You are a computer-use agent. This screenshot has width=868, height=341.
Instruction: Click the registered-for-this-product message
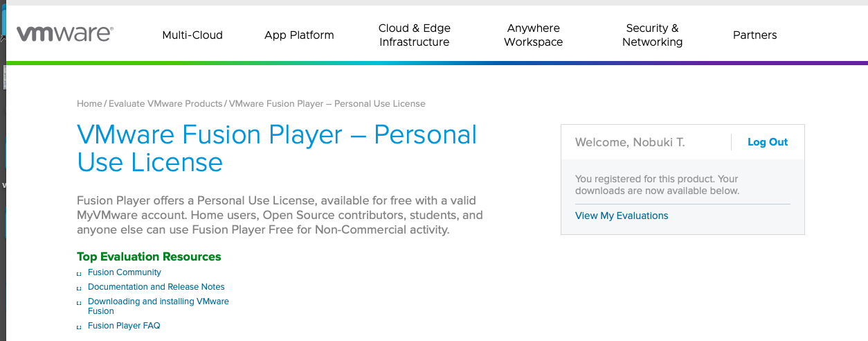click(657, 184)
